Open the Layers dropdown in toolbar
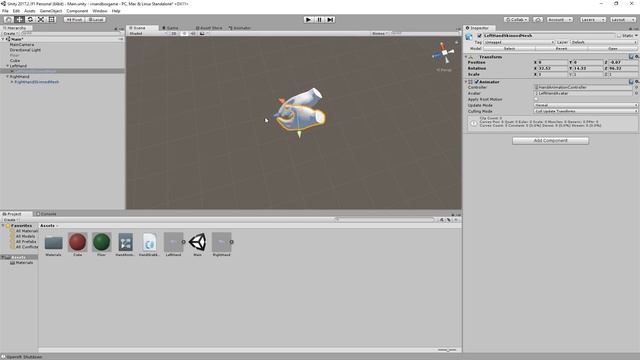Viewport: 640px width, 360px height. (592, 20)
